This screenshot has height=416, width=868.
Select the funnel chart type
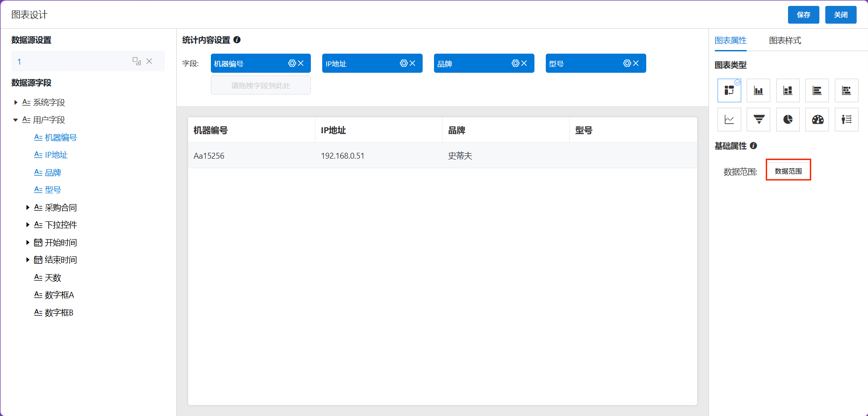[x=758, y=120]
